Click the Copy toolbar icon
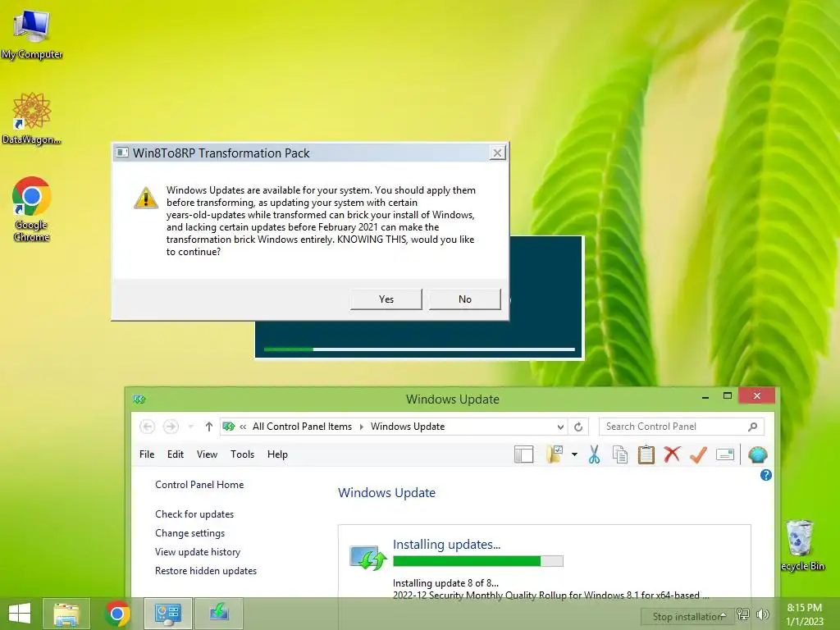840x630 pixels. click(x=620, y=454)
